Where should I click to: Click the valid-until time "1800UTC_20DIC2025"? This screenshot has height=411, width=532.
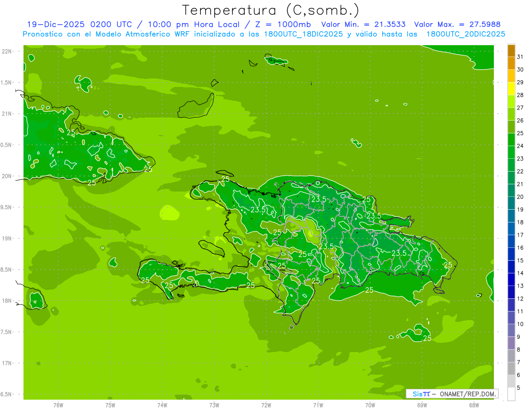(465, 34)
